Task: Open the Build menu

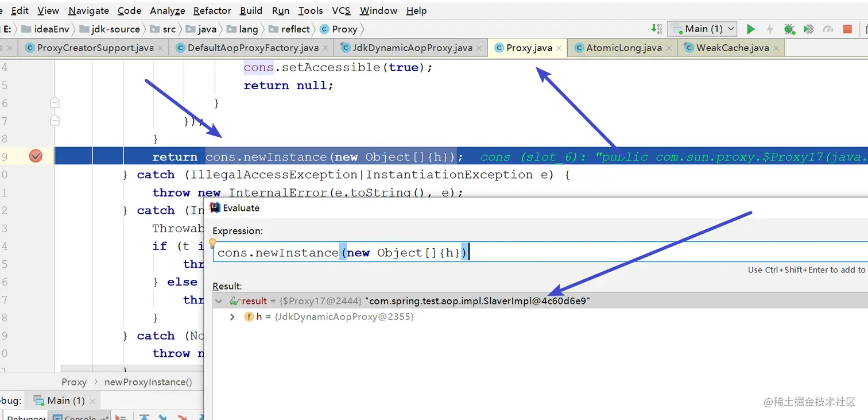Action: click(251, 10)
